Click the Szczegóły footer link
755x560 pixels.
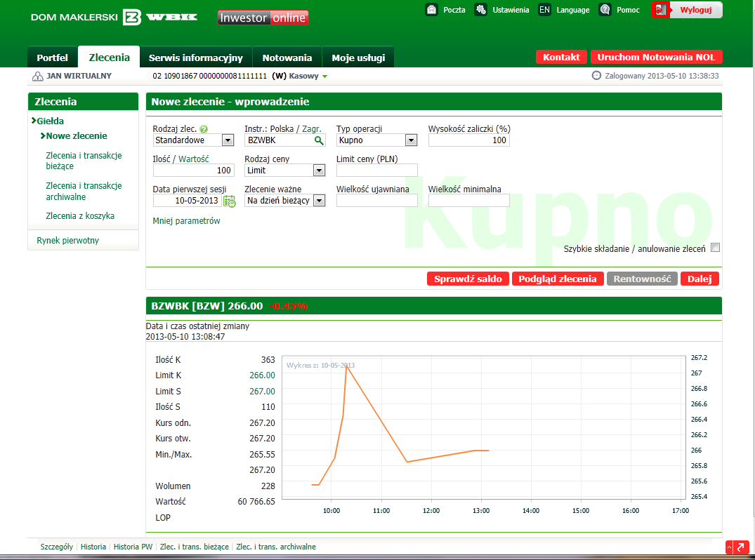[x=57, y=547]
